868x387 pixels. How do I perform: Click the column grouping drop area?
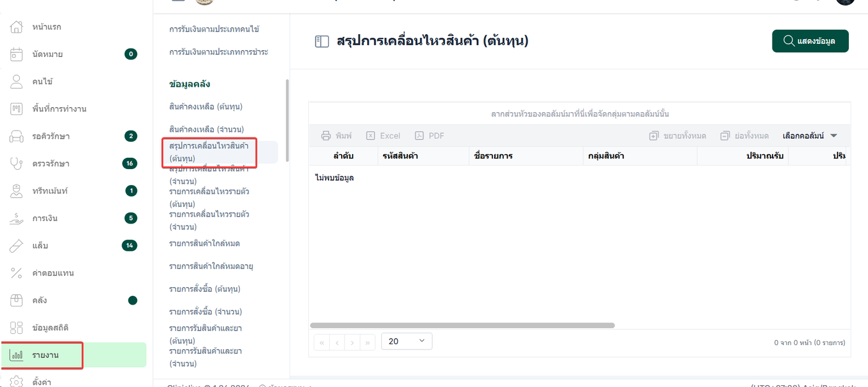(580, 114)
